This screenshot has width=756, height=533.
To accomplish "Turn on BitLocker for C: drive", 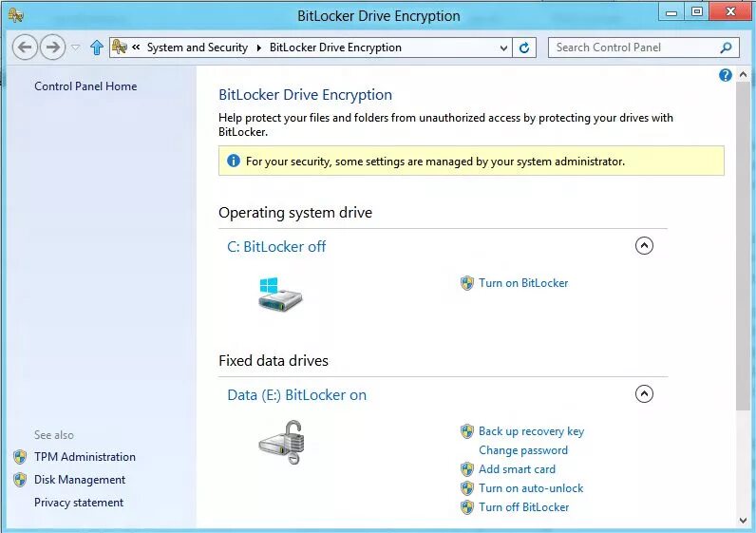I will coord(523,283).
